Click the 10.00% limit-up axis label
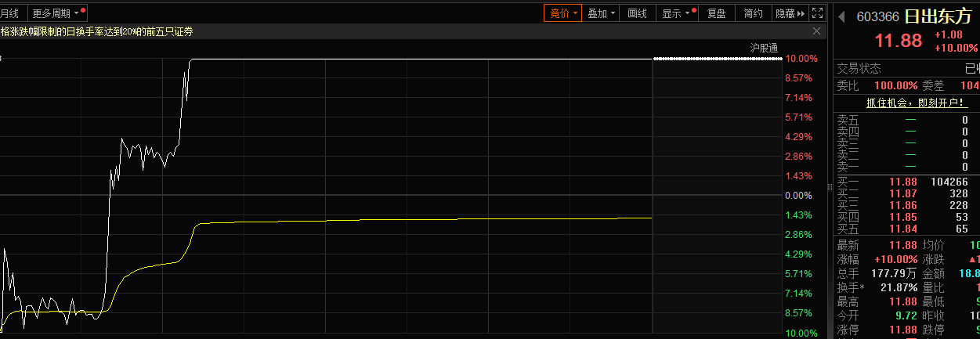The height and width of the screenshot is (339, 980). click(801, 59)
